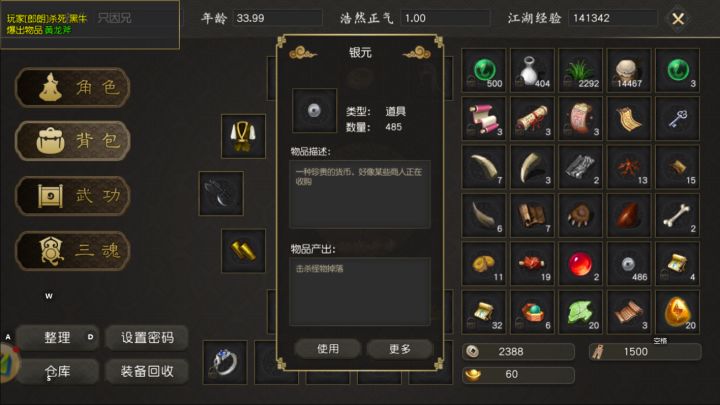Screen dimensions: 720x405
Task: Select the green grass item with 2292
Action: point(580,70)
